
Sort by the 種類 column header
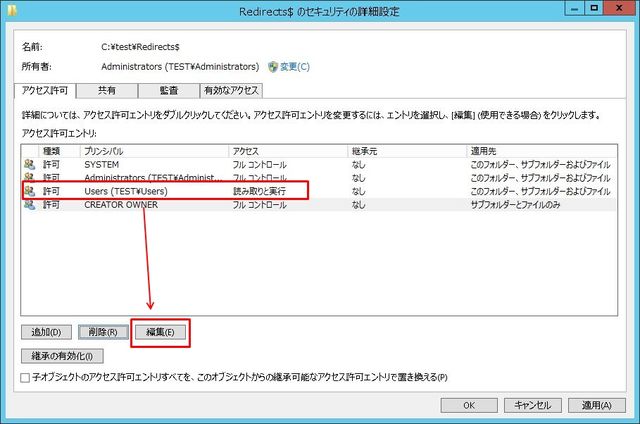[x=59, y=151]
